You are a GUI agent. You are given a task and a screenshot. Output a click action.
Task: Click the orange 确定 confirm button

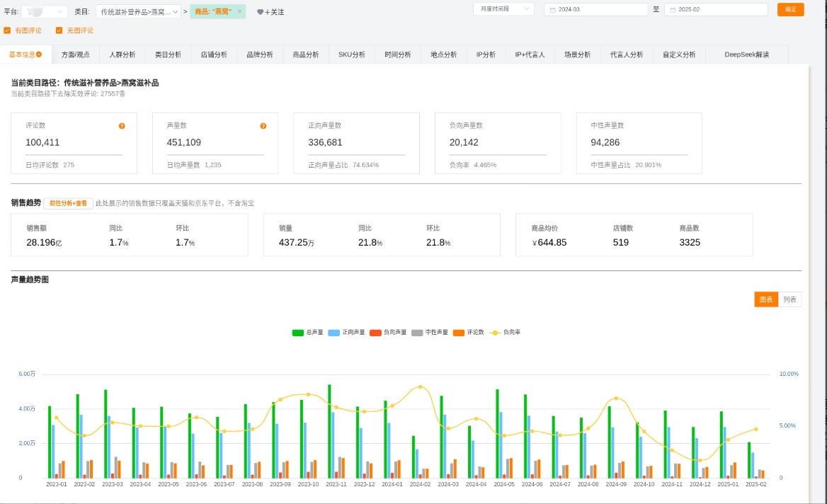tap(791, 9)
